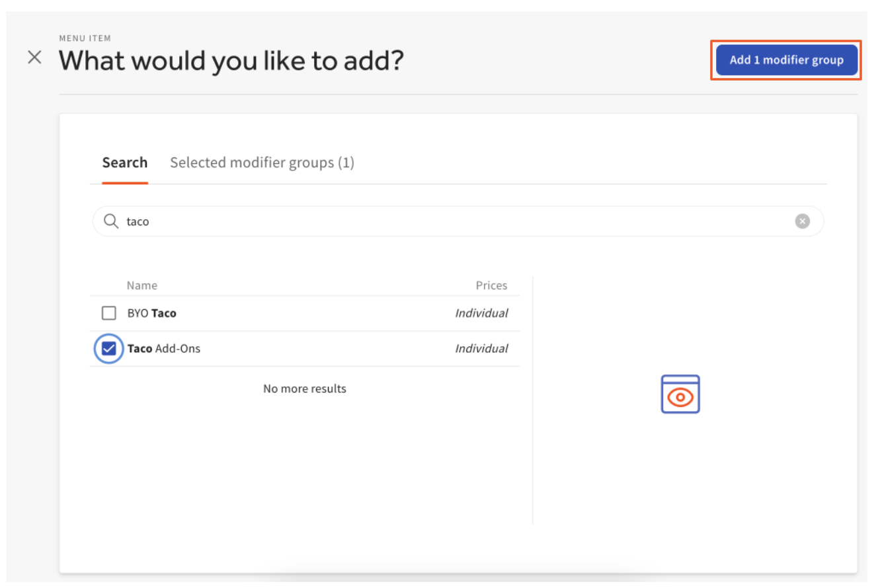Open the Selected modifier groups (1) tab
This screenshot has height=588, width=878.
click(262, 163)
